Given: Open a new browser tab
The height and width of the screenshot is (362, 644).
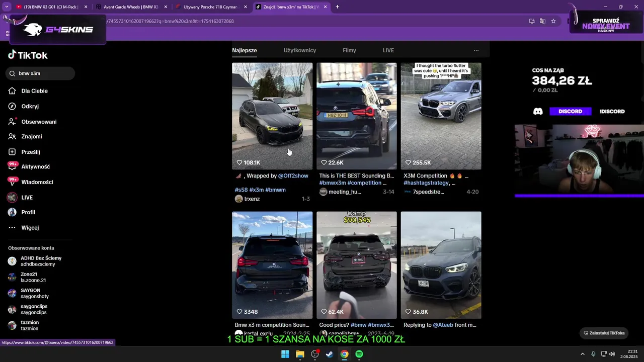Looking at the screenshot, I should (x=337, y=7).
